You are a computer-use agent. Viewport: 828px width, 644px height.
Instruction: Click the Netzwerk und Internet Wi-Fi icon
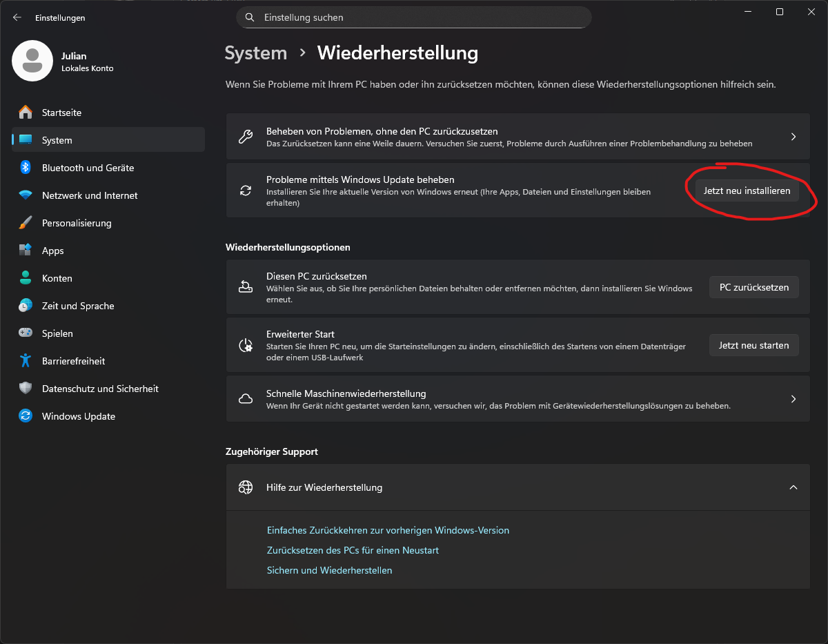click(x=26, y=195)
